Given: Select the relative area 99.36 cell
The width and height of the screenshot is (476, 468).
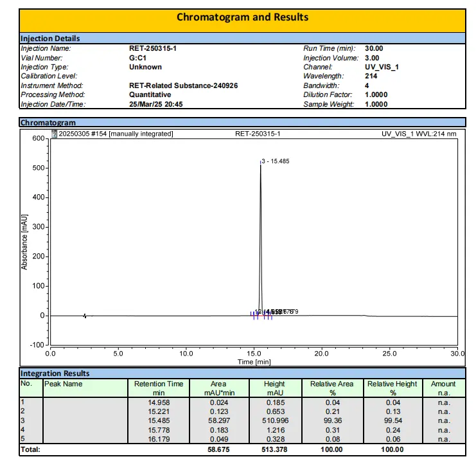Looking at the screenshot, I should [x=332, y=421].
